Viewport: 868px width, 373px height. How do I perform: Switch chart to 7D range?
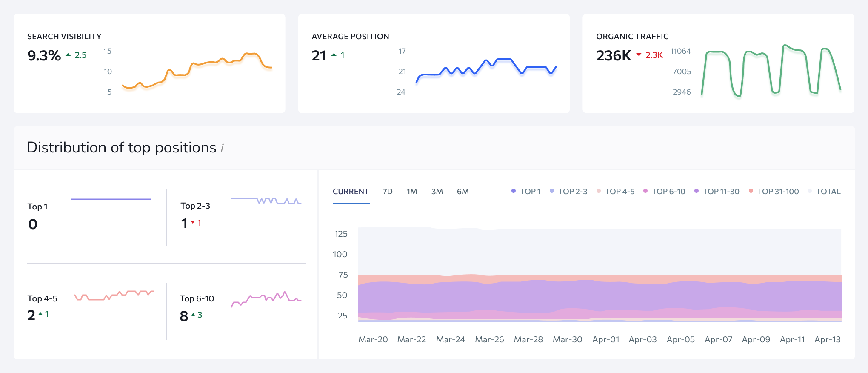click(x=388, y=192)
